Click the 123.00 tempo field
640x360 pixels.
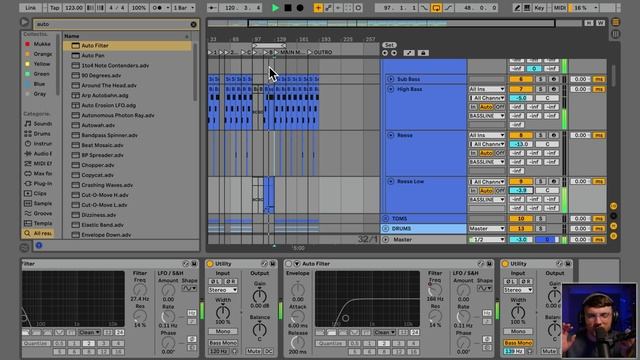point(73,8)
